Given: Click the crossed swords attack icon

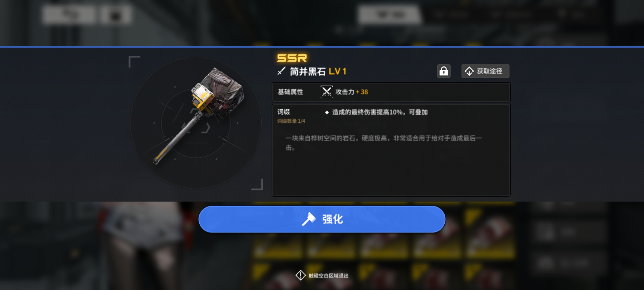Looking at the screenshot, I should pyautogui.click(x=327, y=92).
